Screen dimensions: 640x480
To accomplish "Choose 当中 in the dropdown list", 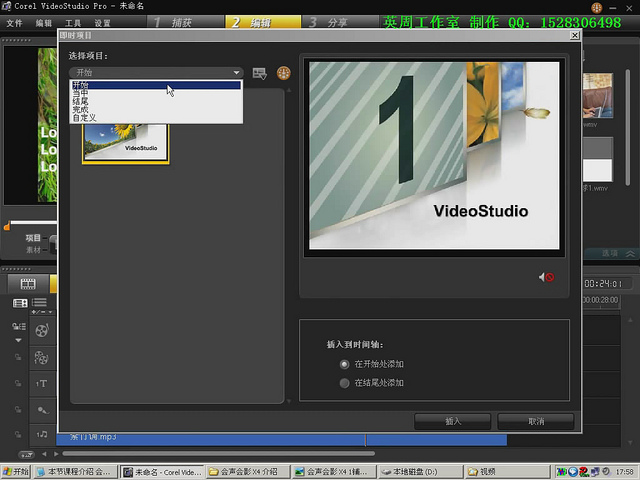I will pyautogui.click(x=156, y=93).
